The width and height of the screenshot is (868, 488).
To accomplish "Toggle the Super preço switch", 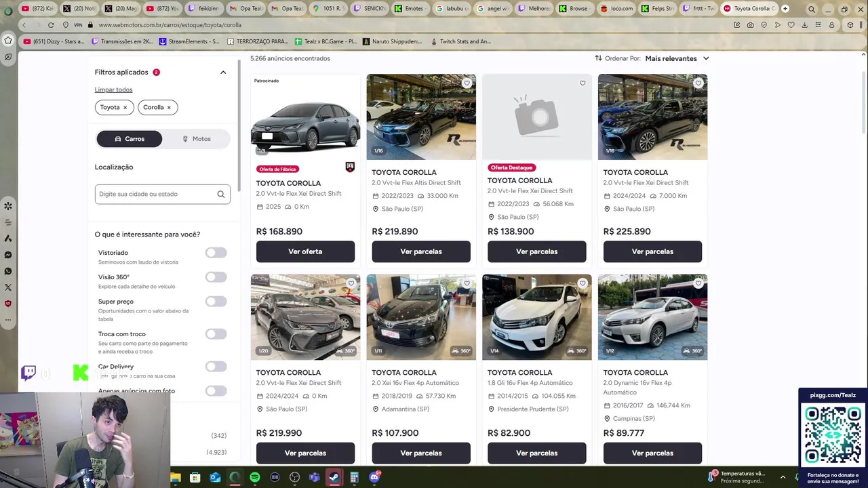I will [216, 302].
